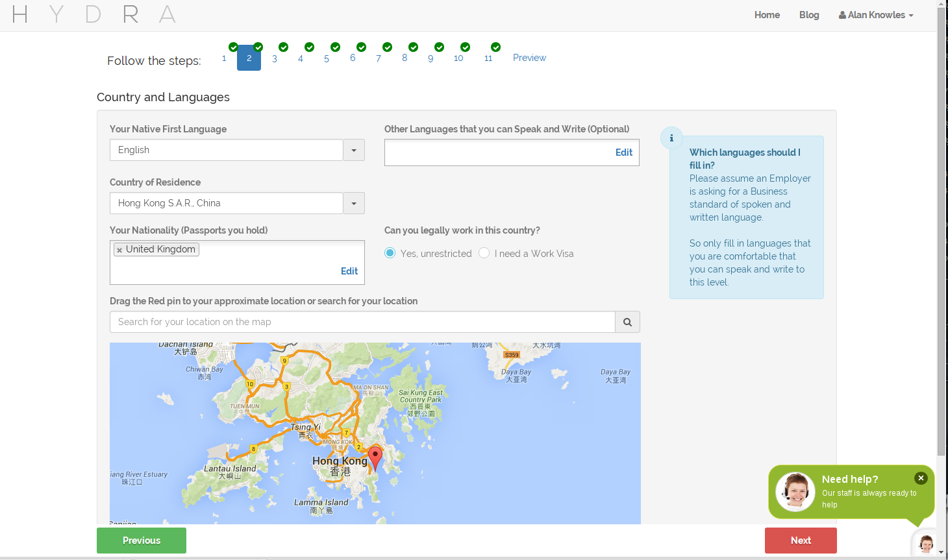The height and width of the screenshot is (560, 948).
Task: Click the Sai Kung East Country Park map label
Action: coord(421,404)
